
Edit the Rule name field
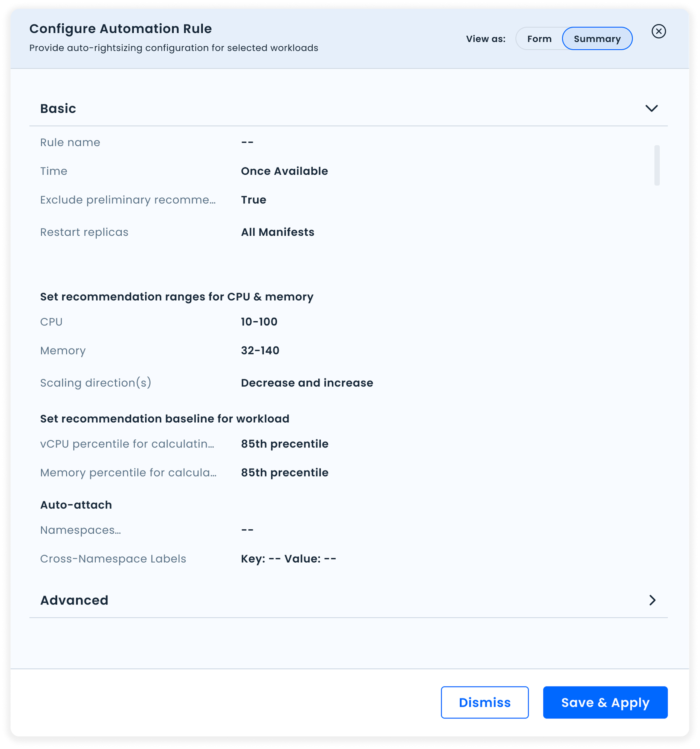(247, 142)
